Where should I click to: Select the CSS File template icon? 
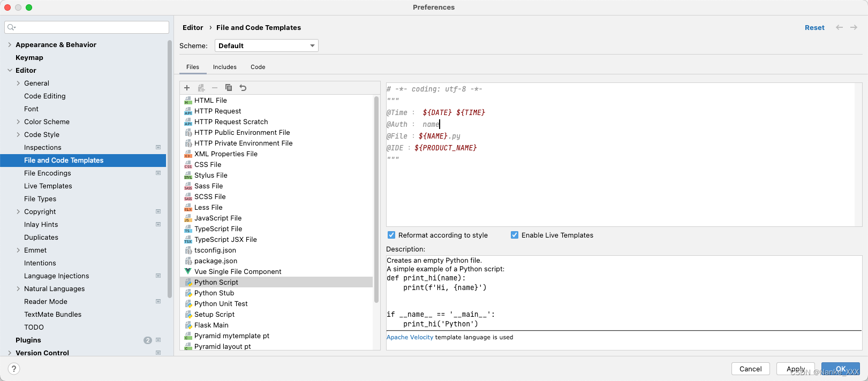[x=188, y=165]
